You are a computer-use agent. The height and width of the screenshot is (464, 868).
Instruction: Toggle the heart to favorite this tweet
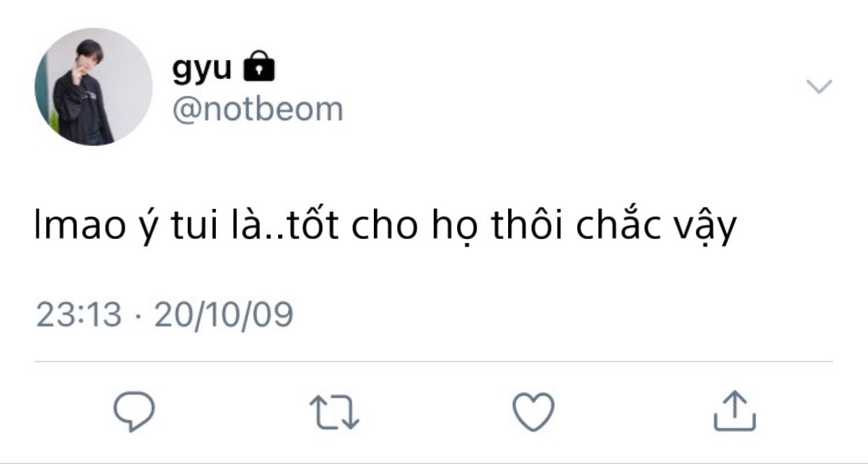coord(533,410)
